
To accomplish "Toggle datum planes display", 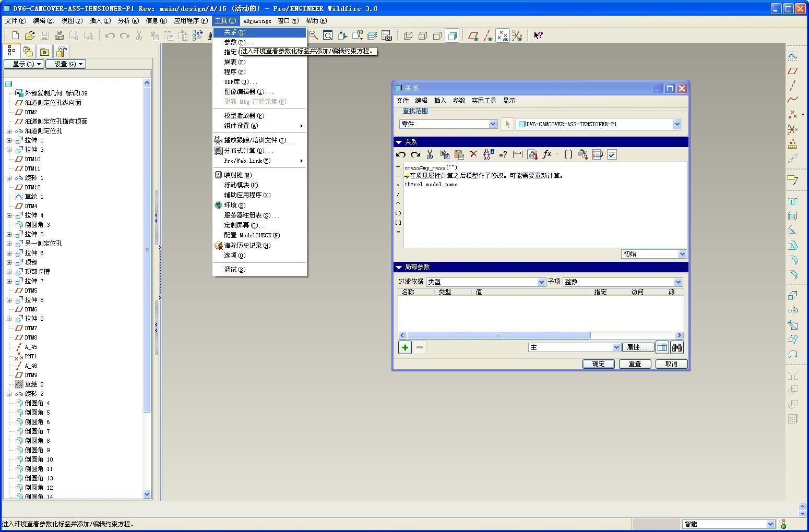I will (473, 35).
